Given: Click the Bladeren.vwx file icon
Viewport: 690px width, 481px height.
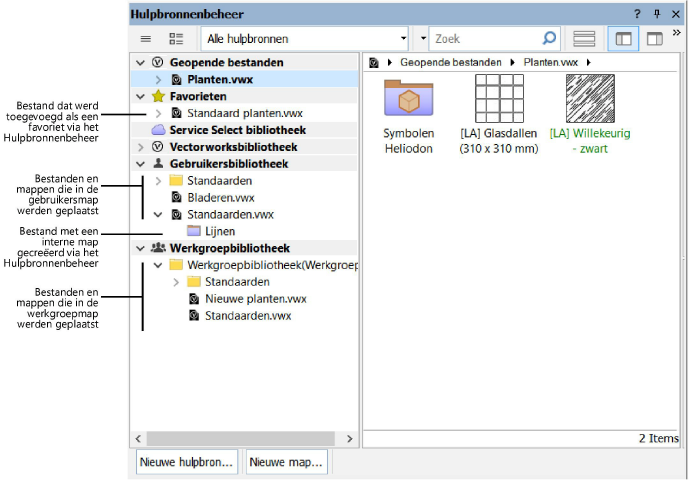Looking at the screenshot, I should click(x=176, y=198).
